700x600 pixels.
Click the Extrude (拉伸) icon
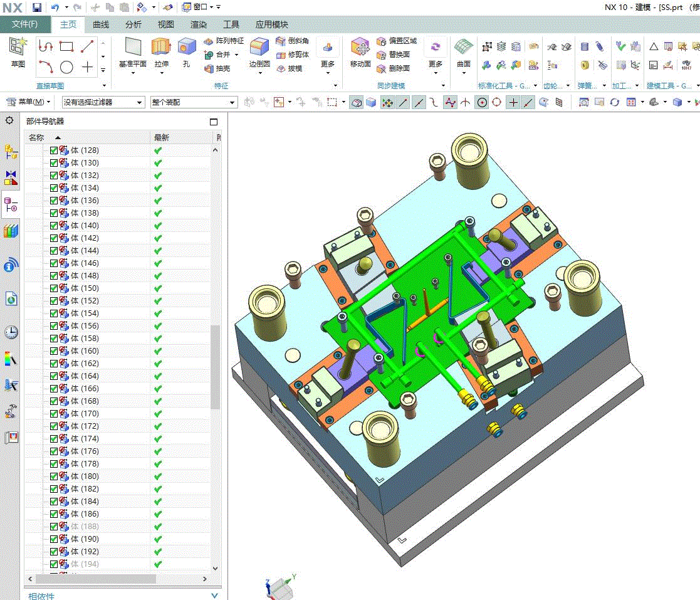tap(161, 46)
